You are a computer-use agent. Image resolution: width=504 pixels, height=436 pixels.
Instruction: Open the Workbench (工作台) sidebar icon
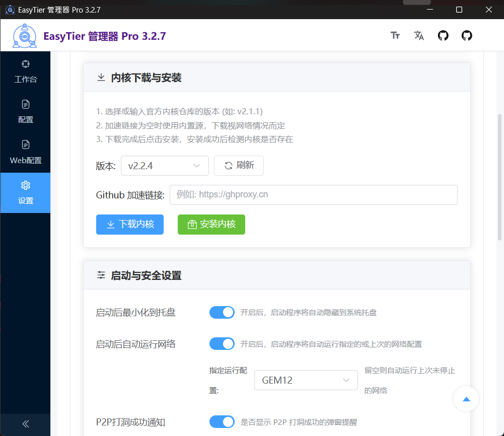click(25, 70)
